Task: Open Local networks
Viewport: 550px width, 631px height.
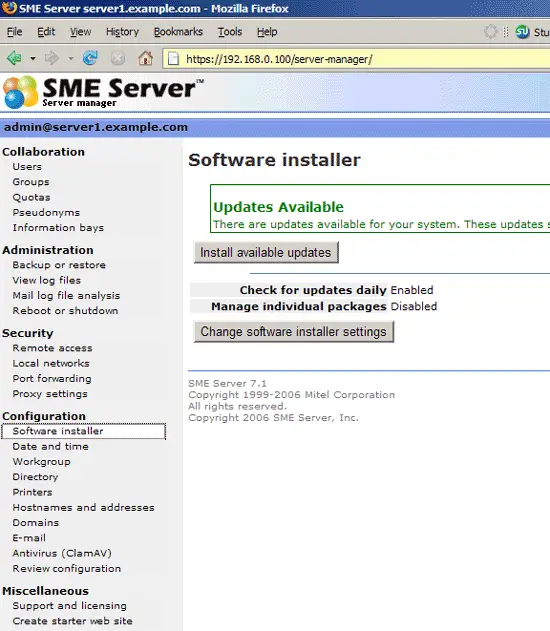Action: [51, 363]
